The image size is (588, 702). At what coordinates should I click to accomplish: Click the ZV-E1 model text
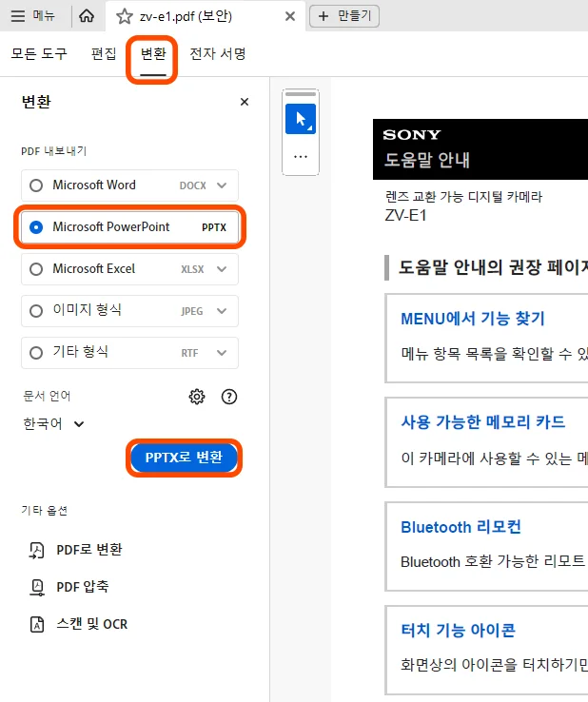[x=405, y=216]
